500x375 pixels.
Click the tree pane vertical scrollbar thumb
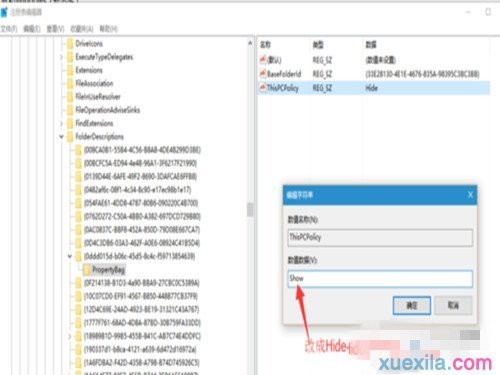pyautogui.click(x=250, y=210)
